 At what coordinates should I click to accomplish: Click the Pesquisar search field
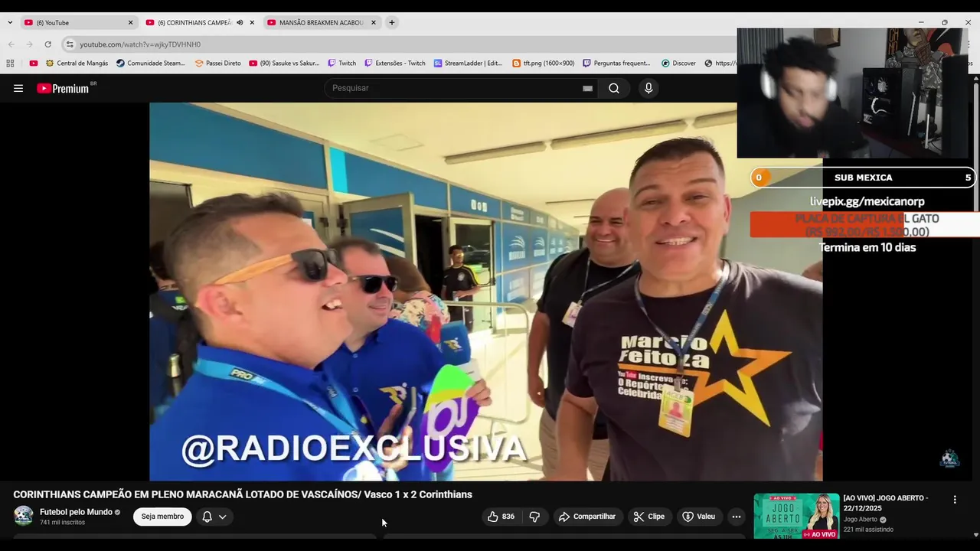[456, 88]
